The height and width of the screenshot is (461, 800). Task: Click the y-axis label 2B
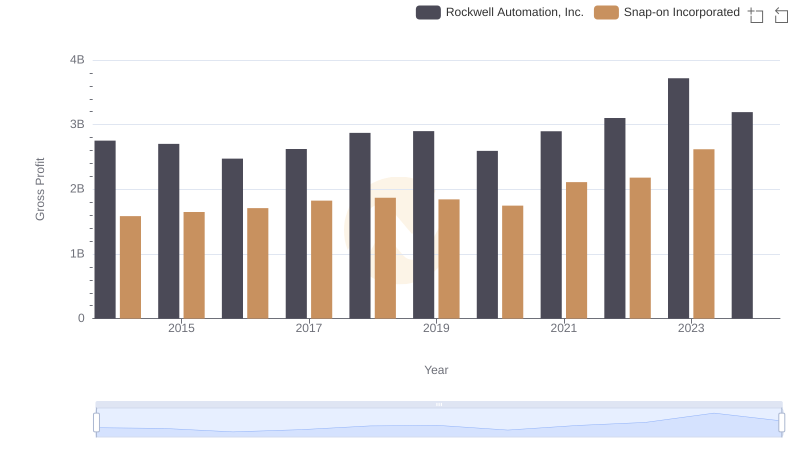click(77, 189)
